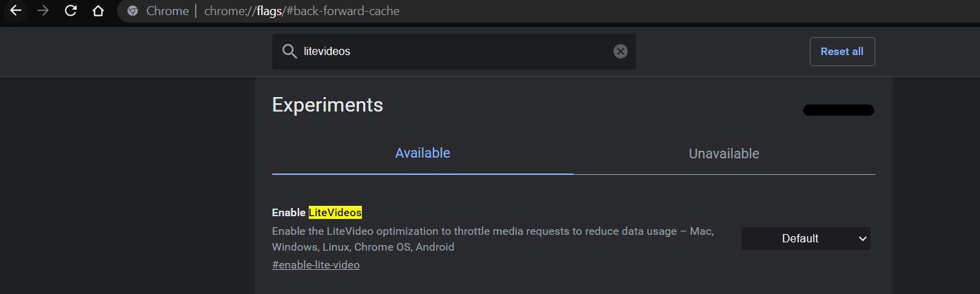Screen dimensions: 980x294
Task: Open the Default dropdown for Enable LiteVideos
Action: click(806, 238)
